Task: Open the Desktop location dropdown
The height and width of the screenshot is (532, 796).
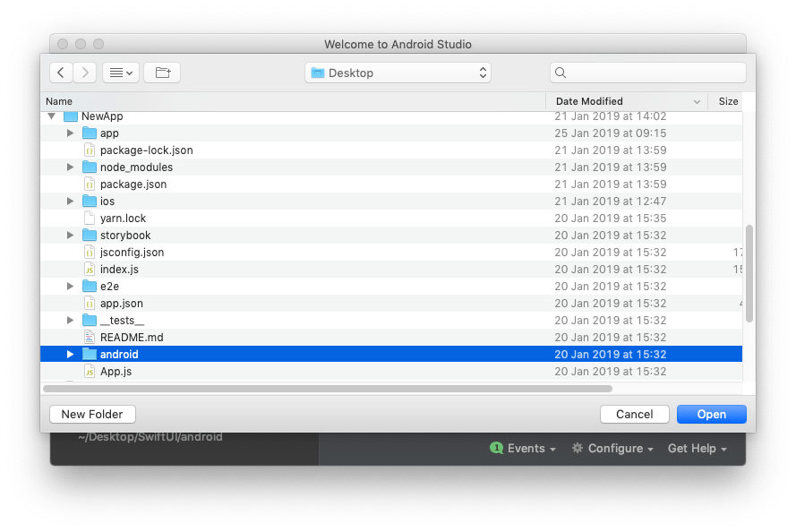Action: 398,72
